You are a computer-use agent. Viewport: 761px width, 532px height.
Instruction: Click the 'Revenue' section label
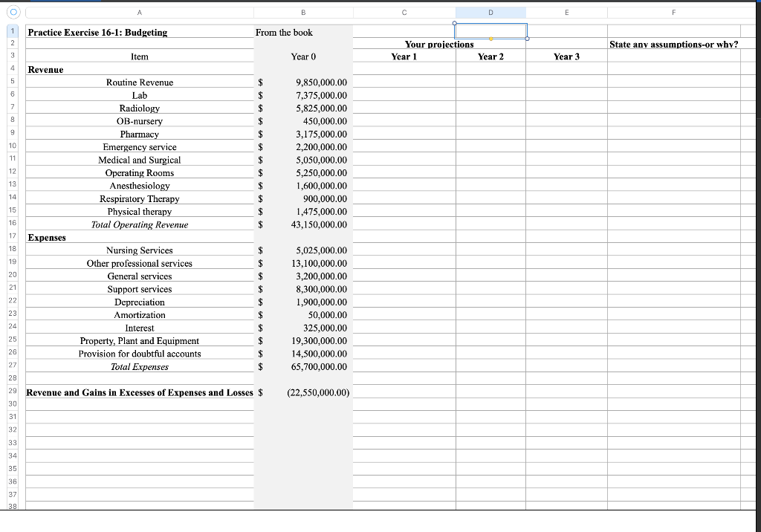click(x=45, y=69)
